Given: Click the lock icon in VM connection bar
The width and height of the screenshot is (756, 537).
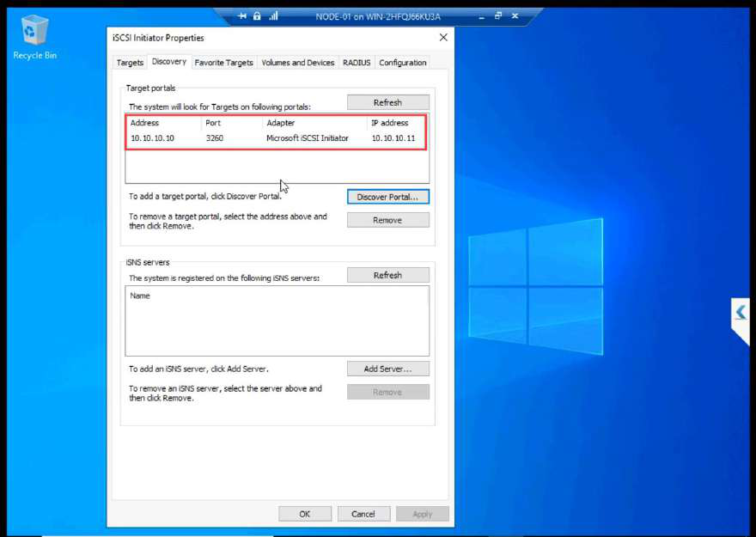Looking at the screenshot, I should tap(257, 16).
